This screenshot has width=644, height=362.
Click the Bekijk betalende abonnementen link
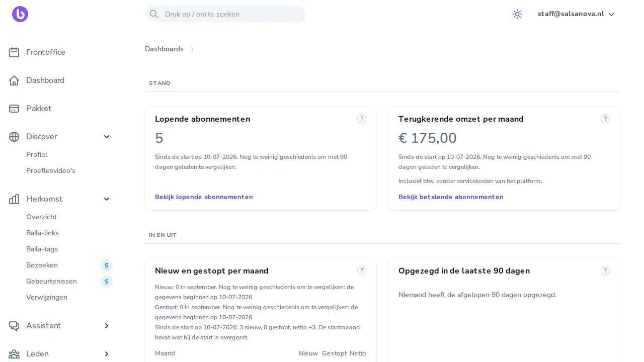coord(451,197)
